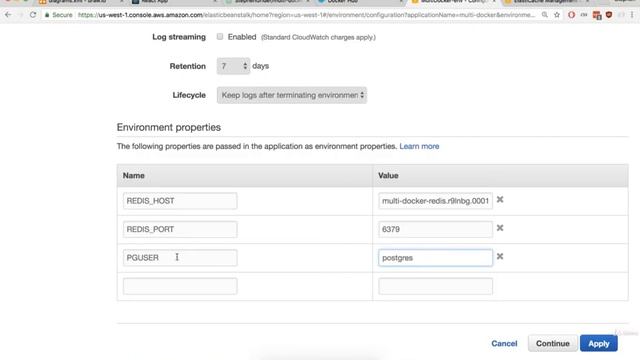Click the Cancel link
This screenshot has height=360, width=640.
[504, 344]
